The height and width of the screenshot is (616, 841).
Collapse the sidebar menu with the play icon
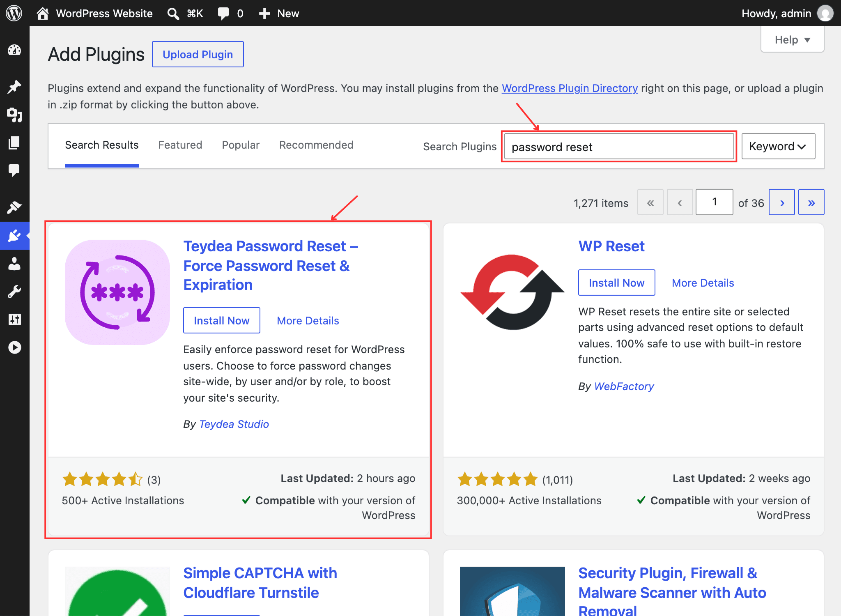(x=14, y=347)
